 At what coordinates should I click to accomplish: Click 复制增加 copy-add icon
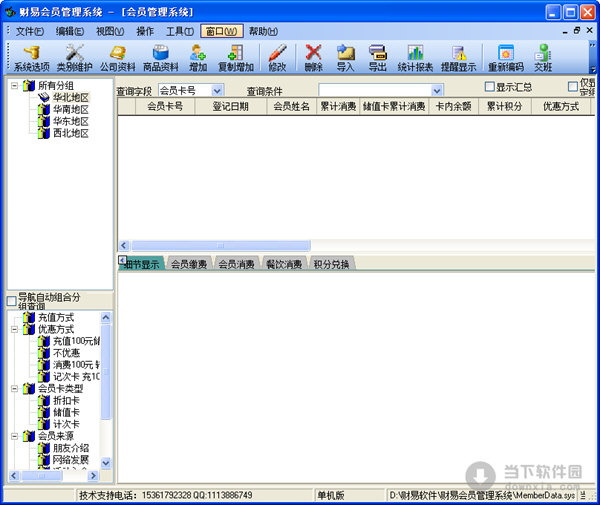[236, 58]
